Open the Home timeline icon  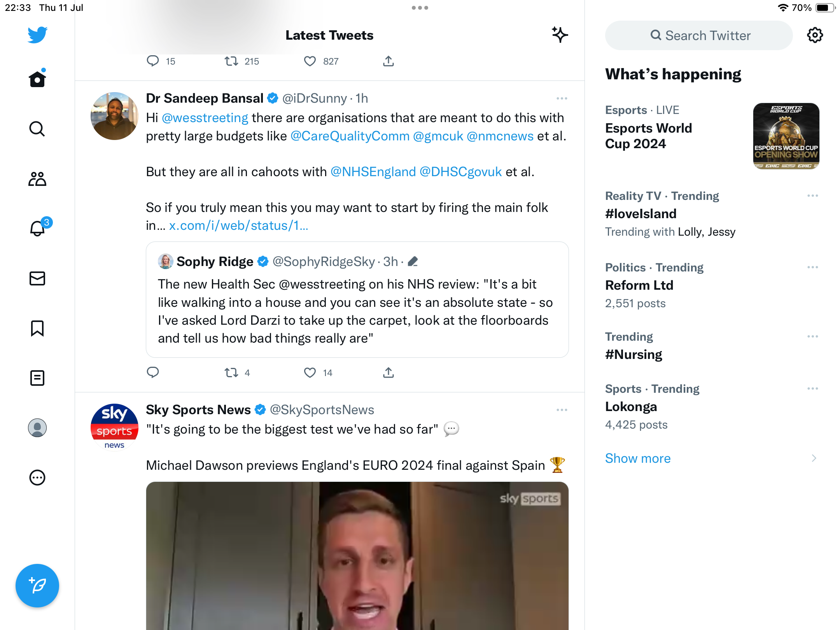pyautogui.click(x=37, y=79)
